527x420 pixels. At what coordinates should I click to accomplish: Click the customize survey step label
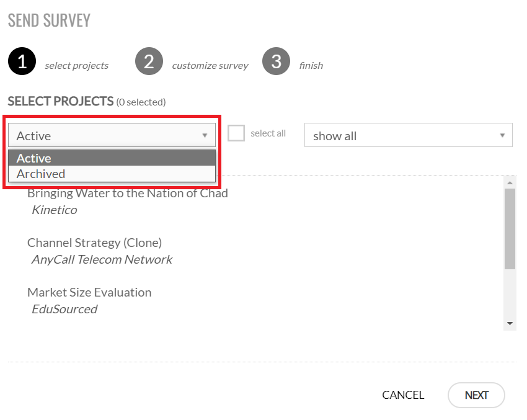point(210,66)
